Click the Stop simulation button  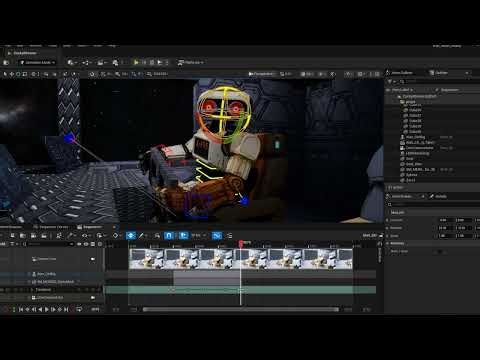point(152,62)
